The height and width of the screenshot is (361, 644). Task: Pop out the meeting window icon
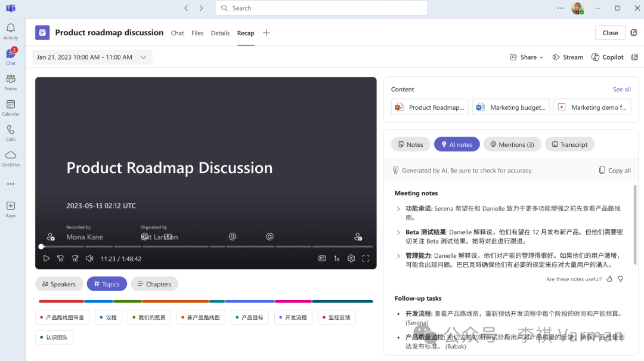(634, 32)
